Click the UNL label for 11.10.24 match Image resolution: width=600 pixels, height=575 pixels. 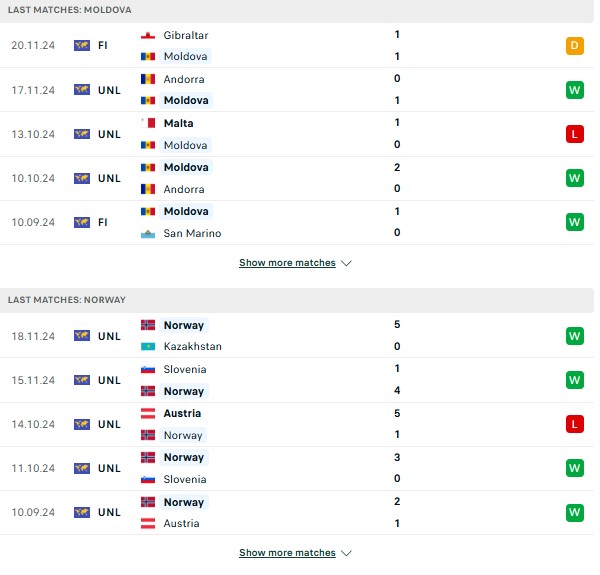[109, 468]
